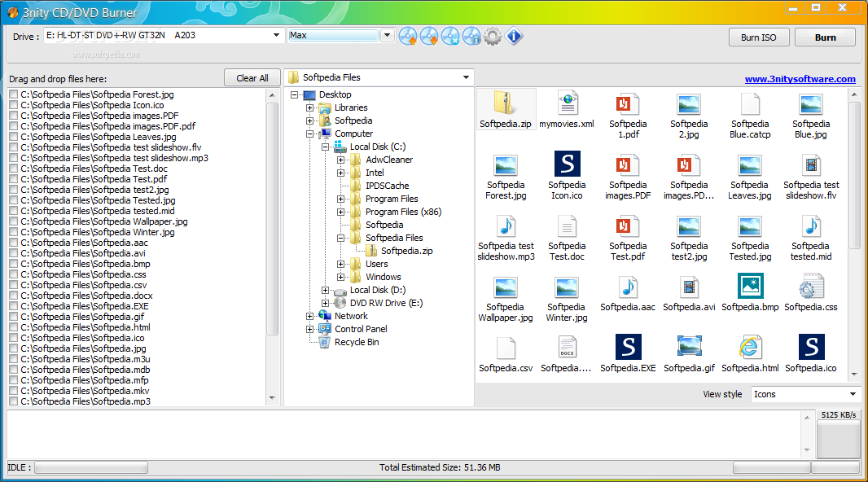Click the C:\Softpedia Files\Softpedia.mp3 list entry
The image size is (868, 482).
(85, 401)
